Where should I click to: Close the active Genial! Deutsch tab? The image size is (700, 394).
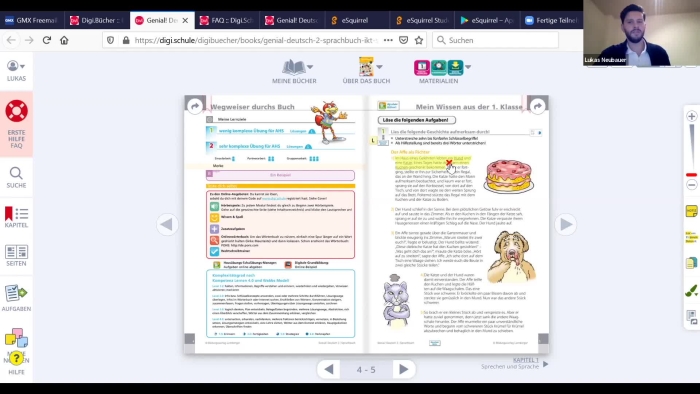(x=185, y=20)
